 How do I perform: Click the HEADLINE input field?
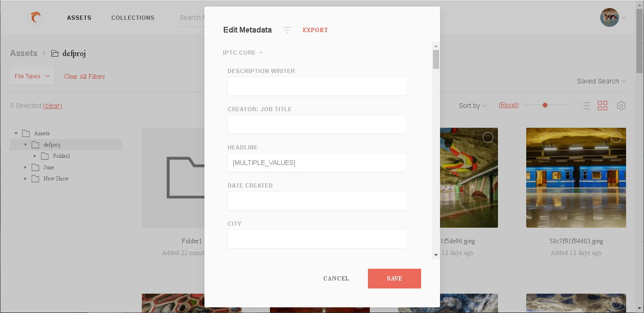pos(317,163)
